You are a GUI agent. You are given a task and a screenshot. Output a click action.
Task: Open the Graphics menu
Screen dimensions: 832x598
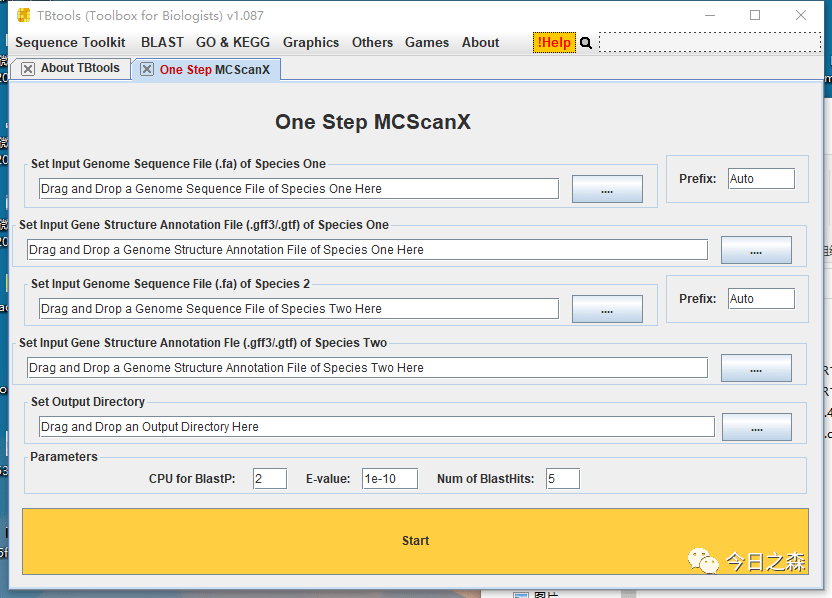[311, 42]
